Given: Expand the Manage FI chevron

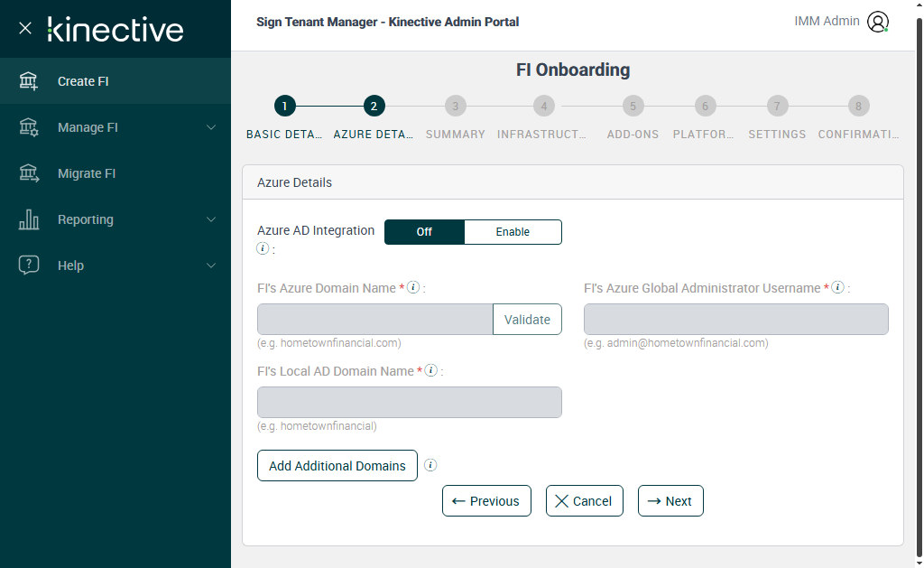Looking at the screenshot, I should click(211, 127).
